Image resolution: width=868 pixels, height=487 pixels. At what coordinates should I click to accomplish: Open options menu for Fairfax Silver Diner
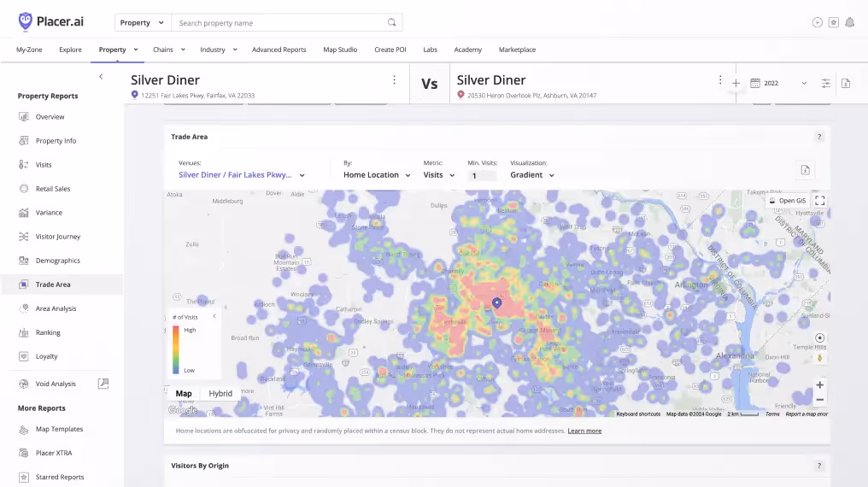pyautogui.click(x=394, y=80)
